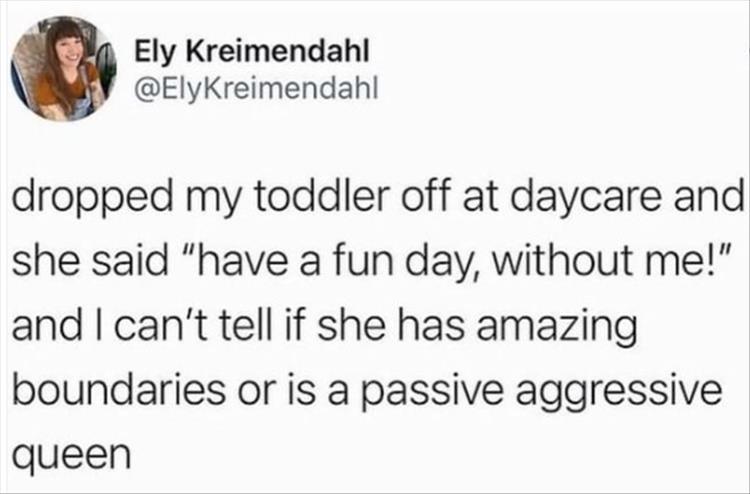Click the word "daycare" in the tweet
Image resolution: width=750 pixels, height=494 pixels.
[x=567, y=197]
